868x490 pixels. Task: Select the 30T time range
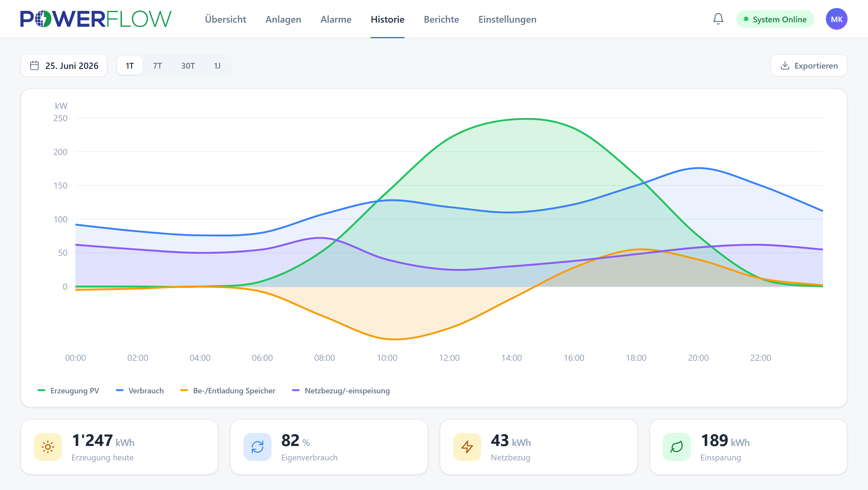tap(188, 66)
